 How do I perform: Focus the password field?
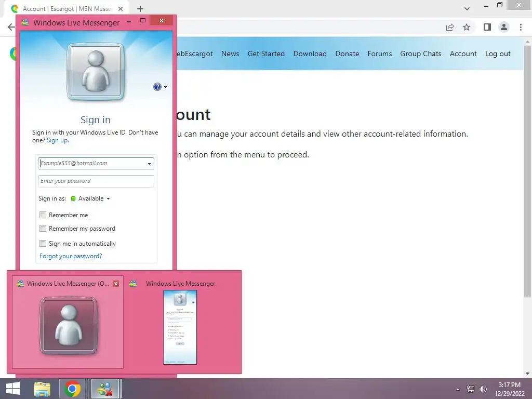pos(96,181)
